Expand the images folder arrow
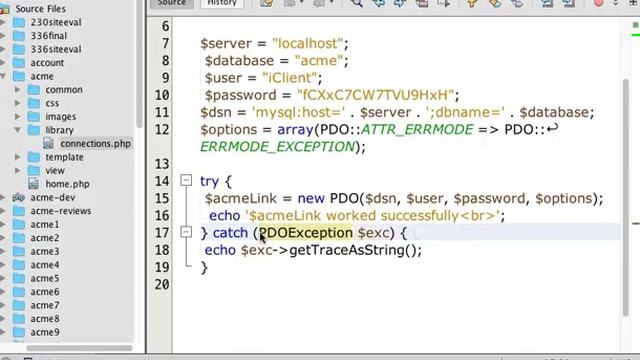This screenshot has height=360, width=640. pyautogui.click(x=18, y=116)
